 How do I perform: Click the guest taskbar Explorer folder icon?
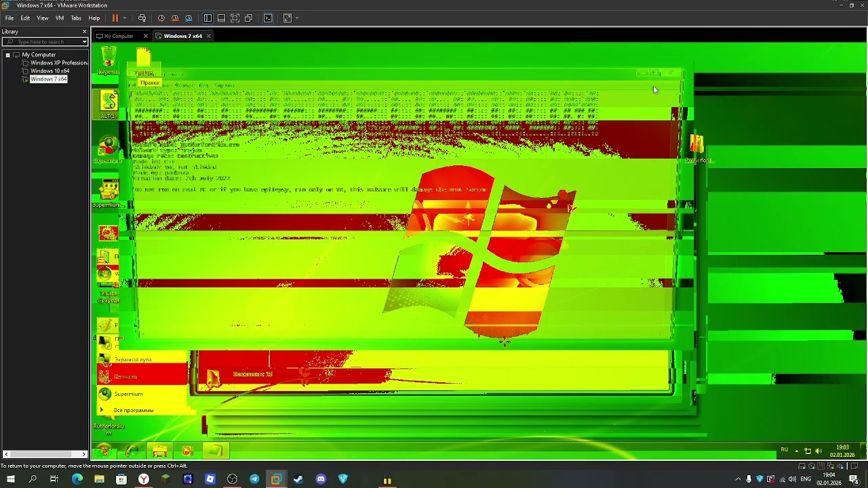pyautogui.click(x=160, y=451)
